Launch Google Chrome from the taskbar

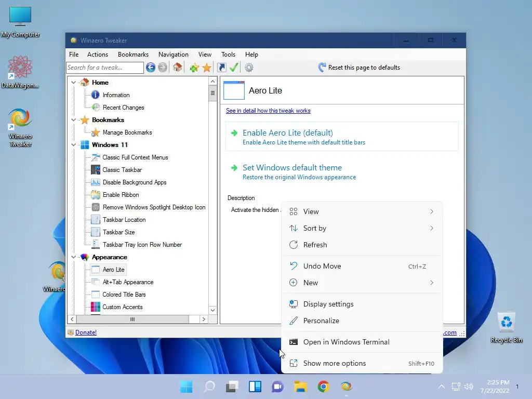[323, 387]
